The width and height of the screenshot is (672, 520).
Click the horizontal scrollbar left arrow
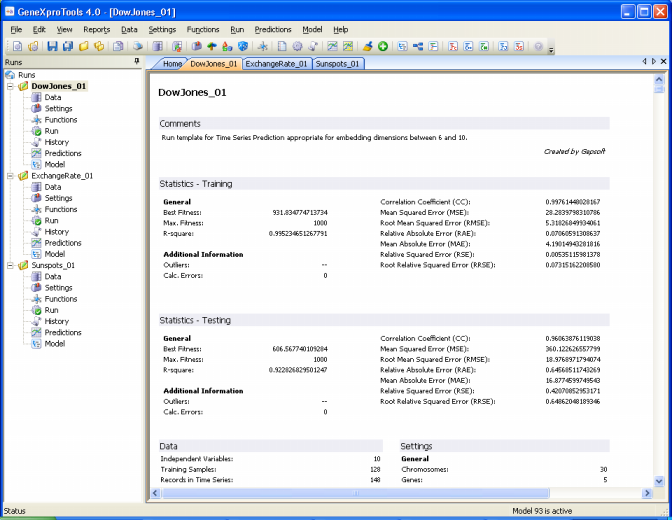[x=156, y=493]
